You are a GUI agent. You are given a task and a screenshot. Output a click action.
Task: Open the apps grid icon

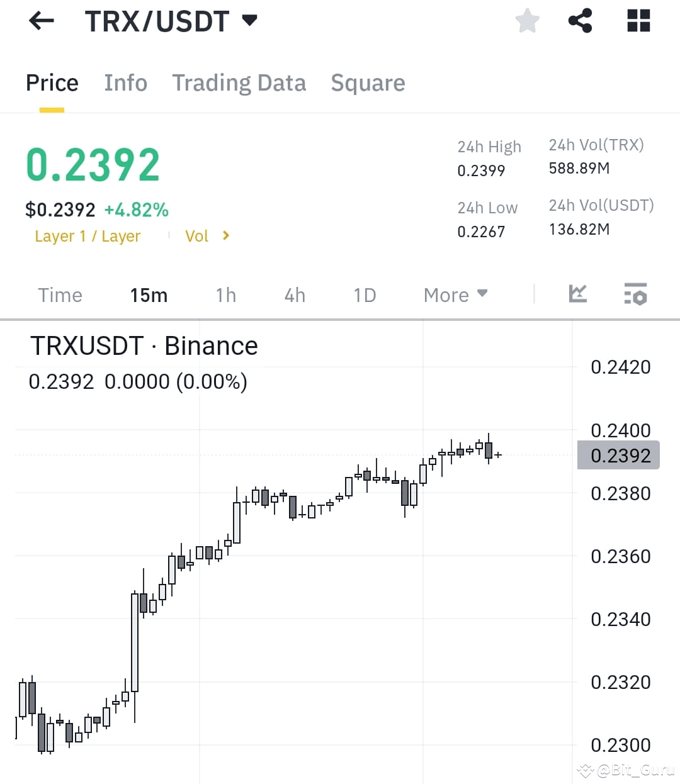(638, 21)
